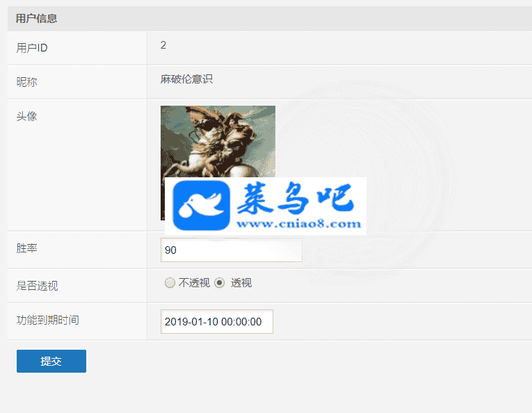Viewport: 532px width, 413px height.
Task: Select the 透视 radio button
Action: (x=220, y=283)
